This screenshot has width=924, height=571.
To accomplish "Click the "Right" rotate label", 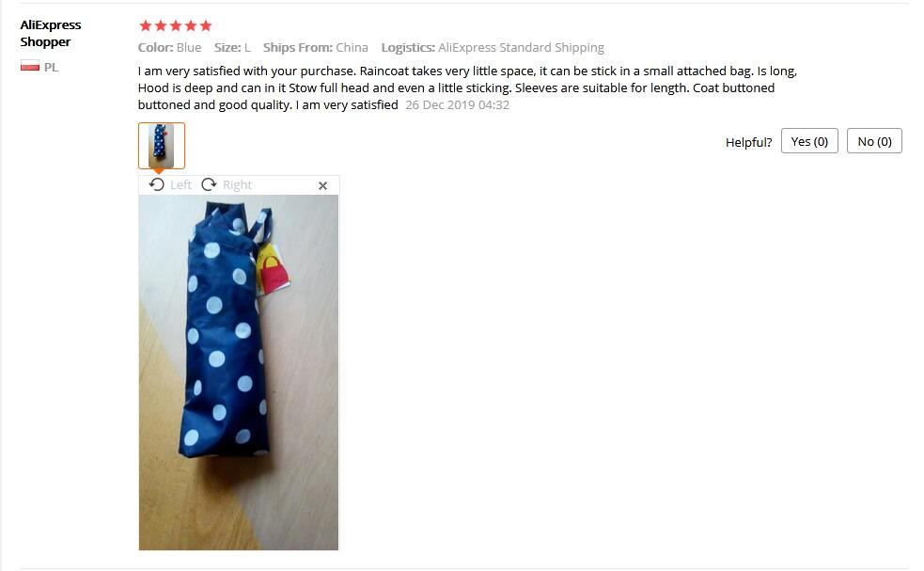I will (x=237, y=185).
